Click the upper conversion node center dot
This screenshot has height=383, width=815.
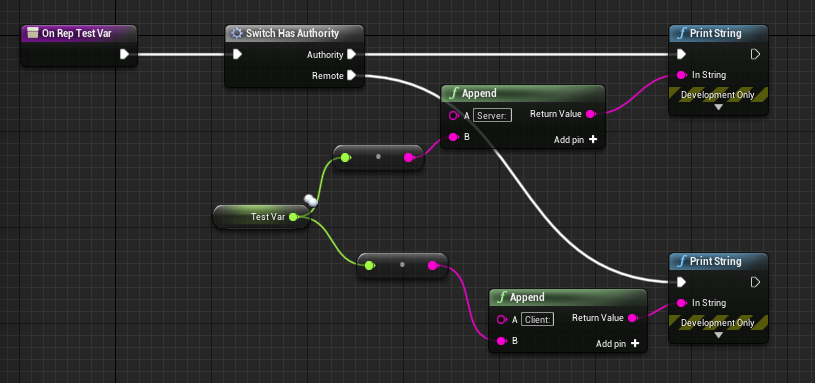(x=378, y=156)
